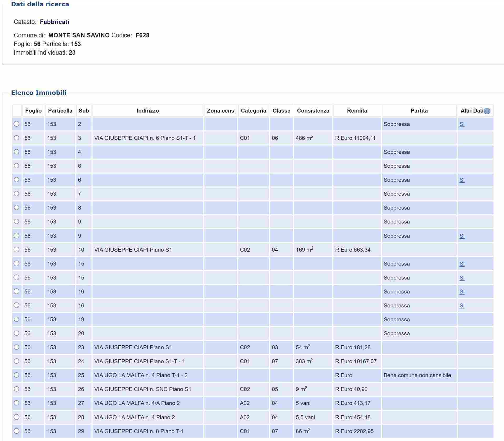Select the radio button for Sub 2
Screen dimensions: 504x441
[17, 124]
